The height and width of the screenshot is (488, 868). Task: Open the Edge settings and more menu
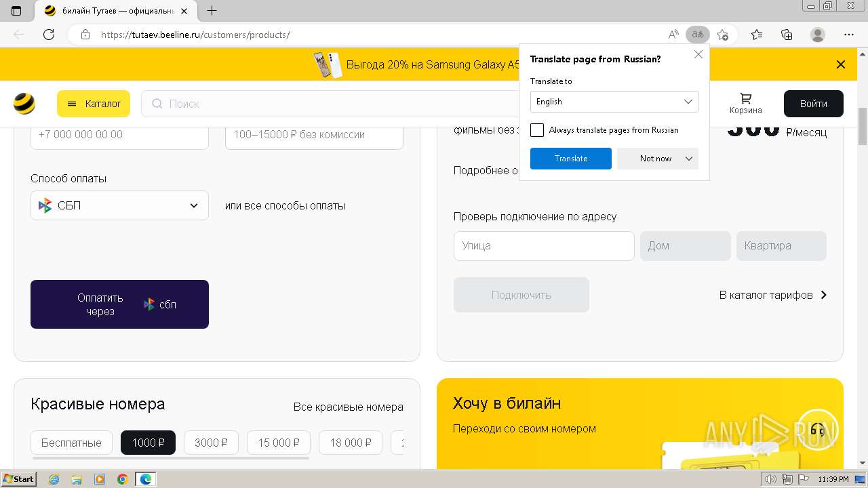click(849, 35)
